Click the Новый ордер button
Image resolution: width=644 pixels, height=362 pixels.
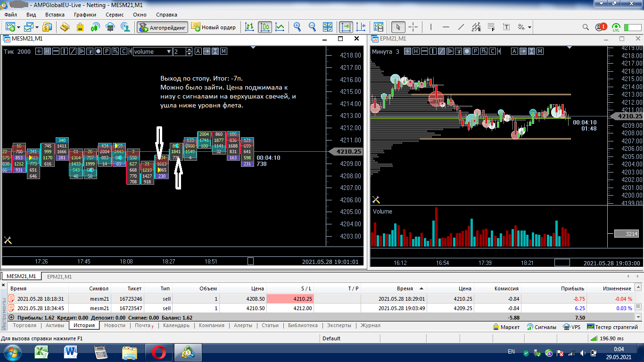[214, 27]
